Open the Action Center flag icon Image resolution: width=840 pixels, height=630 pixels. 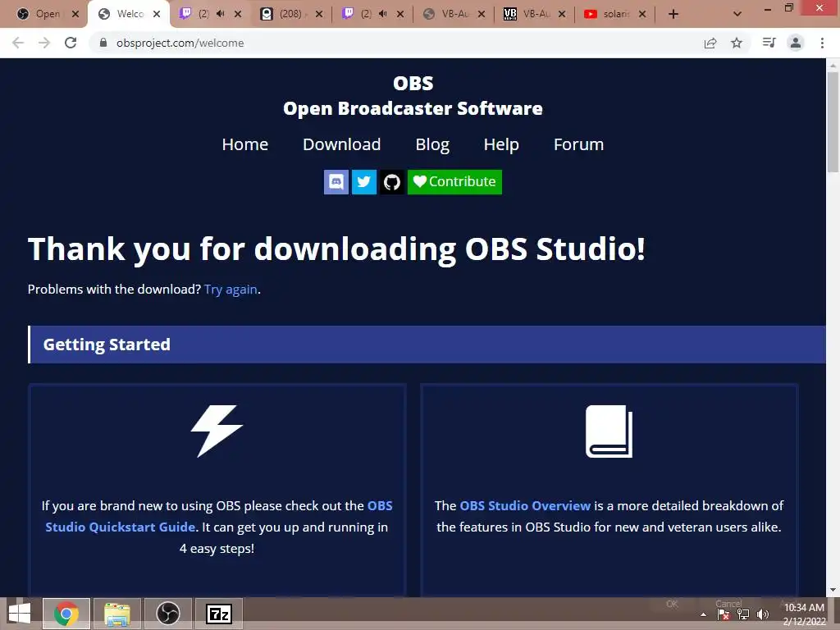(x=724, y=614)
